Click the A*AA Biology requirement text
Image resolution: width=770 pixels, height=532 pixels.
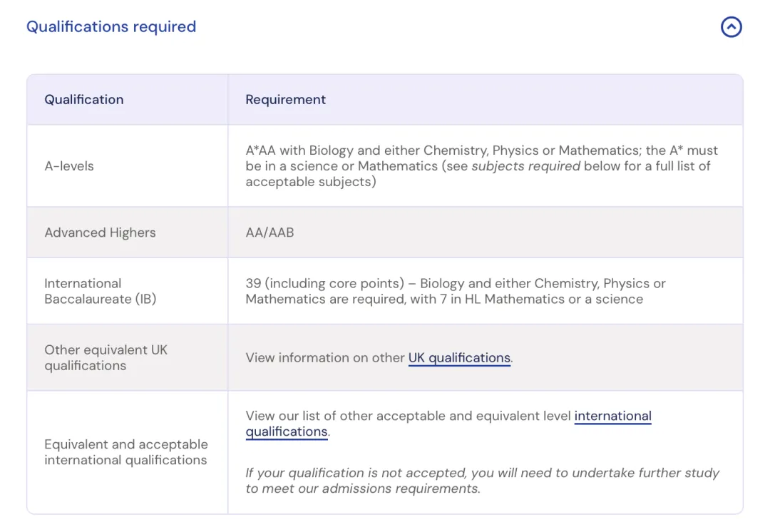tap(481, 166)
